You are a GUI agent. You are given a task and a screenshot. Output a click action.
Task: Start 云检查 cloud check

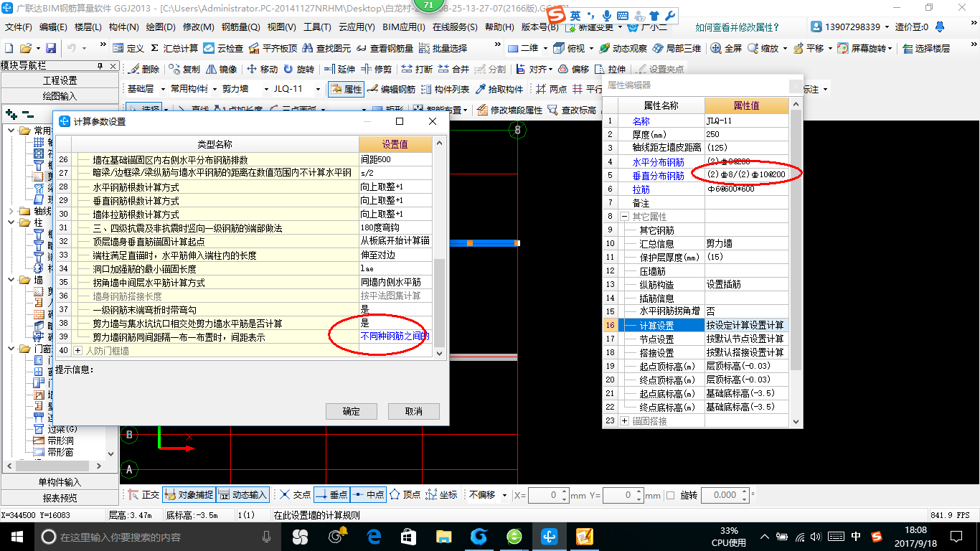click(x=224, y=48)
